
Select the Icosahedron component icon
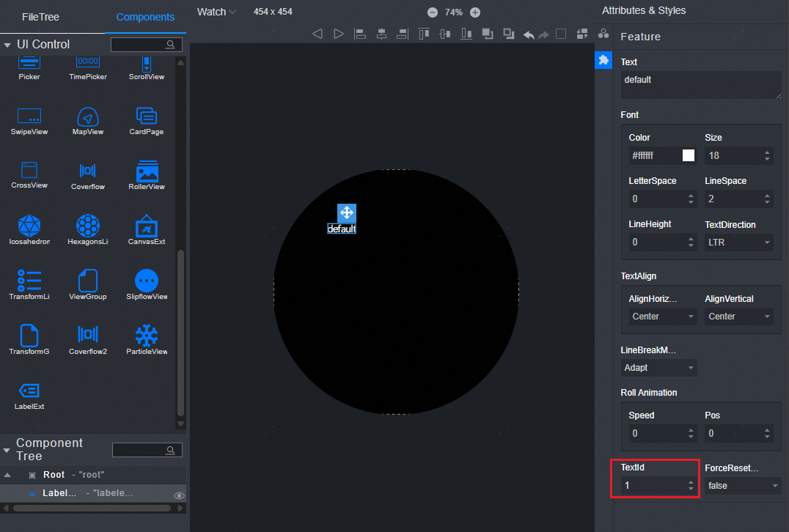(x=29, y=226)
